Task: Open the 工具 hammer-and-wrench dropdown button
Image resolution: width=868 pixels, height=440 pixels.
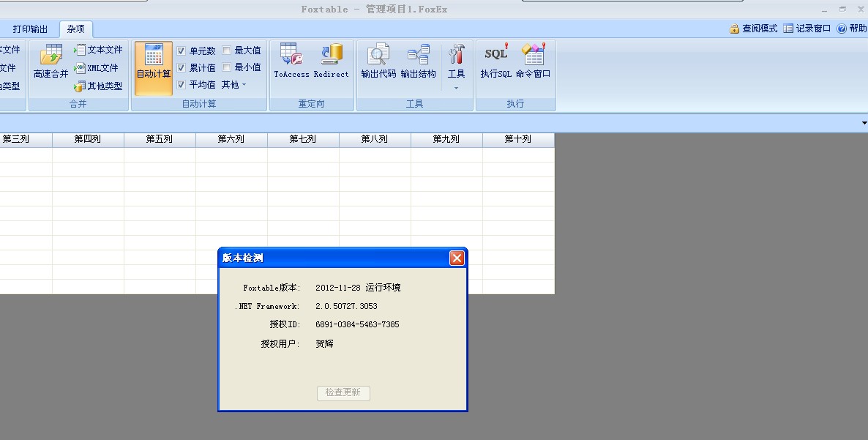Action: [x=456, y=67]
